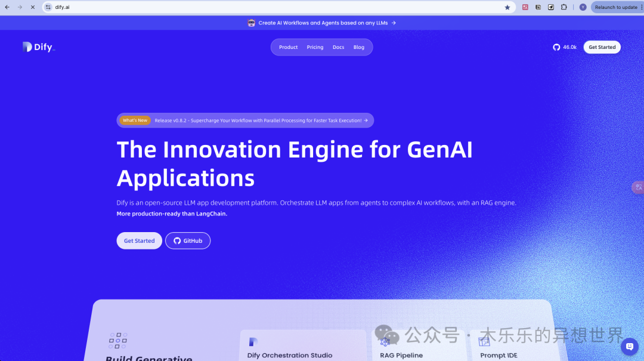Open the Pricing page
644x361 pixels.
point(315,47)
